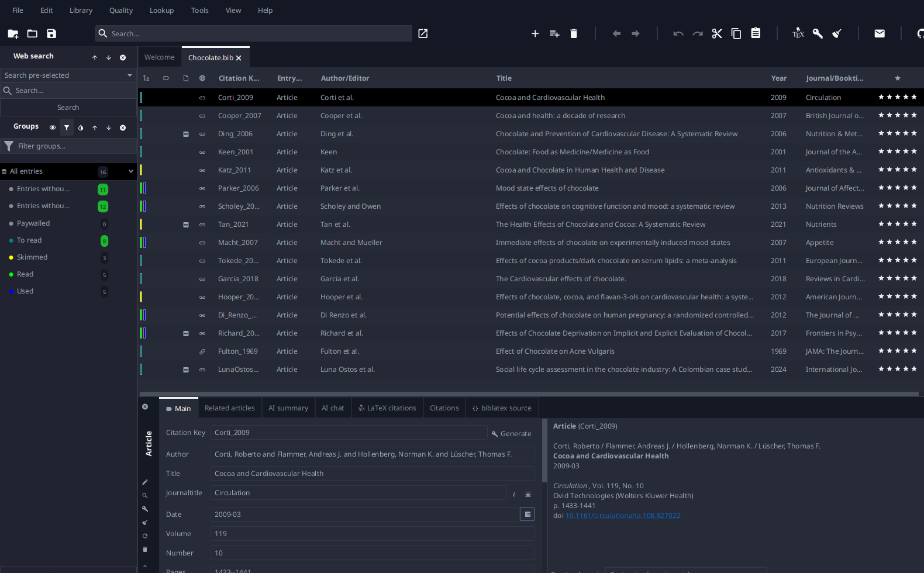This screenshot has width=924, height=573.
Task: Toggle the groups intersection/union view icon
Action: 53,127
